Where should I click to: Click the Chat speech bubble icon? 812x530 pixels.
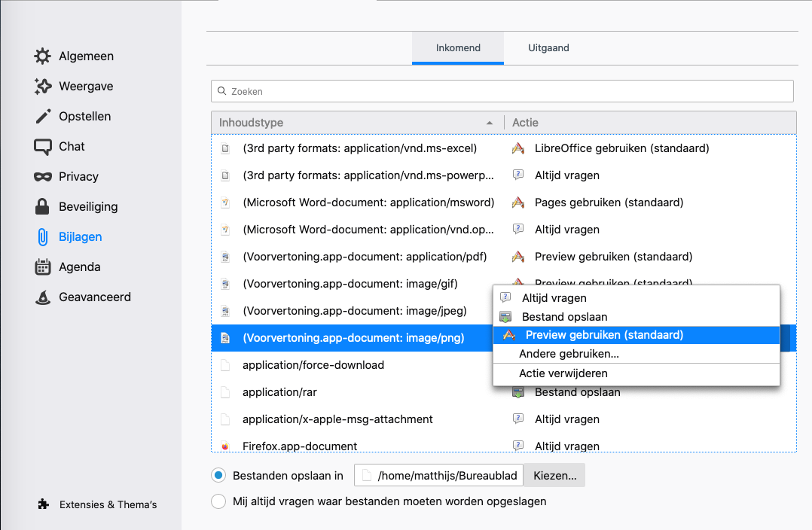coord(43,147)
